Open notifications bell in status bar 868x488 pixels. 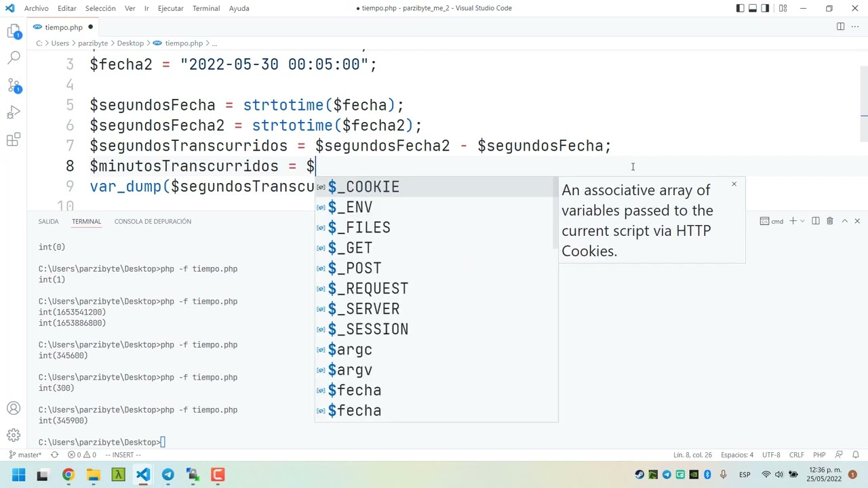coord(856,455)
